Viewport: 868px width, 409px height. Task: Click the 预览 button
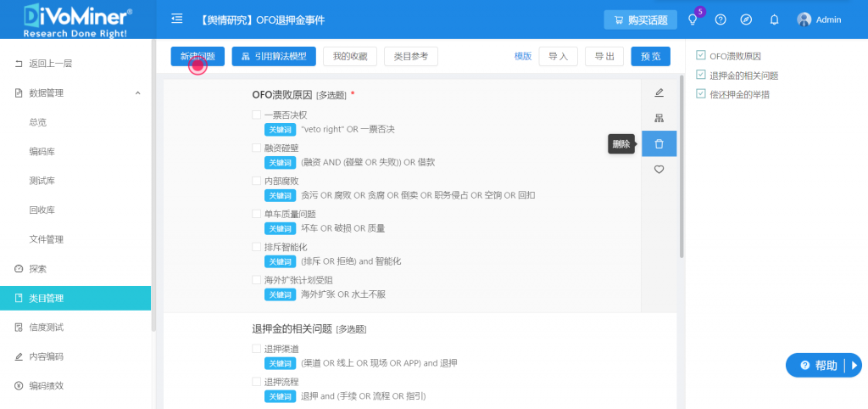[x=650, y=56]
